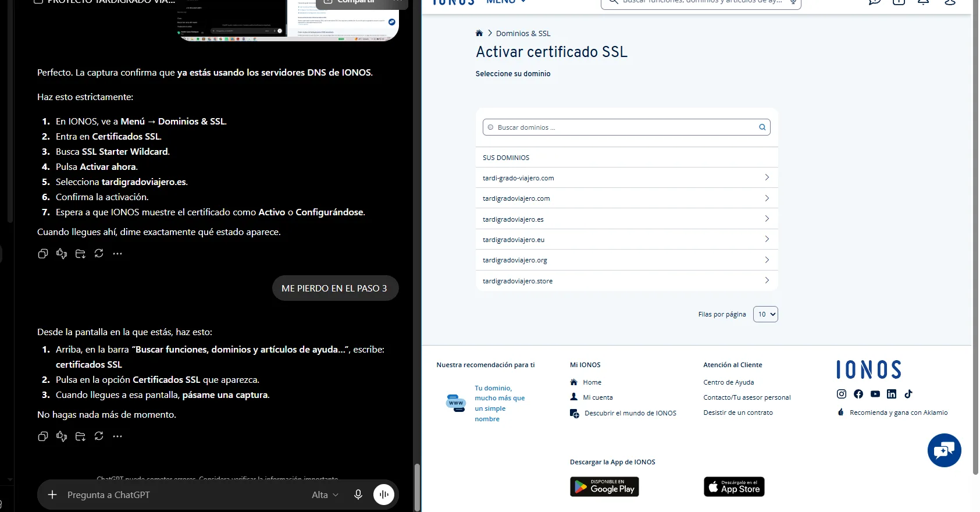Rate the first ChatGPT response with thumbs

click(62, 254)
